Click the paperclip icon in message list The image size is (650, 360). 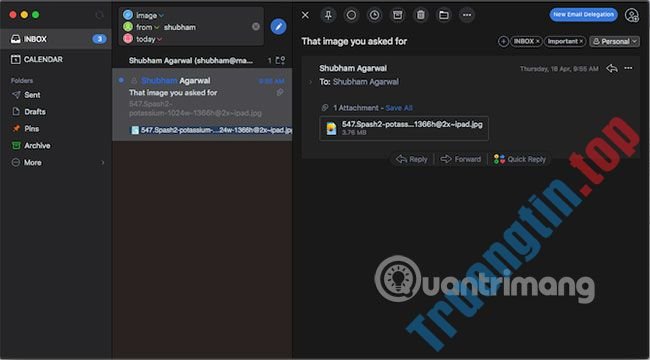pyautogui.click(x=280, y=92)
